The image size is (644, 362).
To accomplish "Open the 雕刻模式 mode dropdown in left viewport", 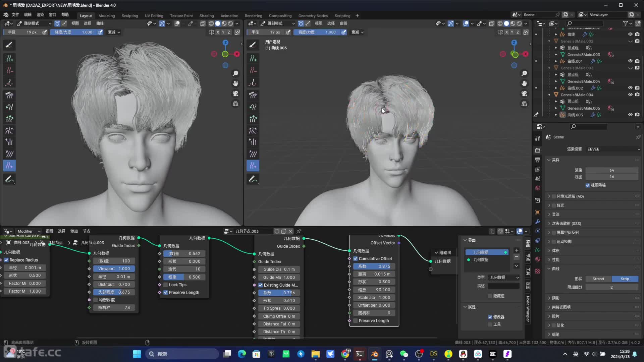I will (x=34, y=23).
